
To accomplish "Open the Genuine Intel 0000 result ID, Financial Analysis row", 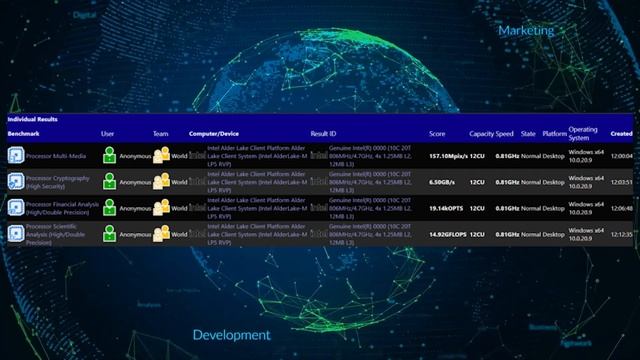I will [370, 208].
